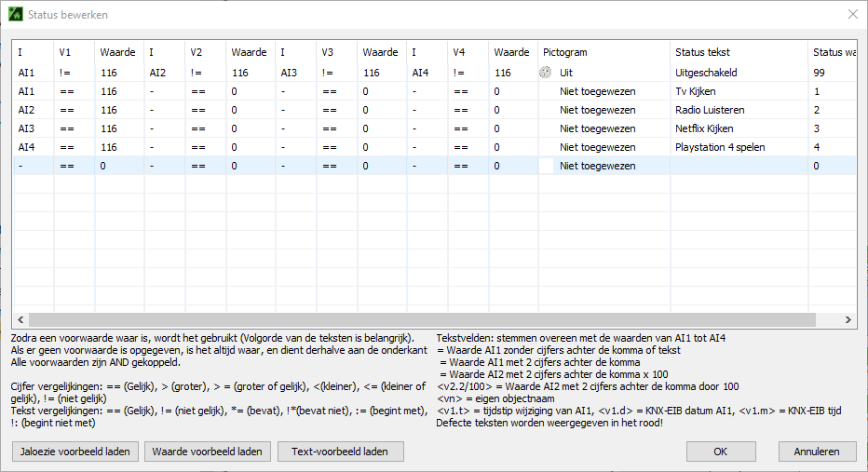This screenshot has height=472, width=868.
Task: Click empty status text cell of last row
Action: point(739,166)
